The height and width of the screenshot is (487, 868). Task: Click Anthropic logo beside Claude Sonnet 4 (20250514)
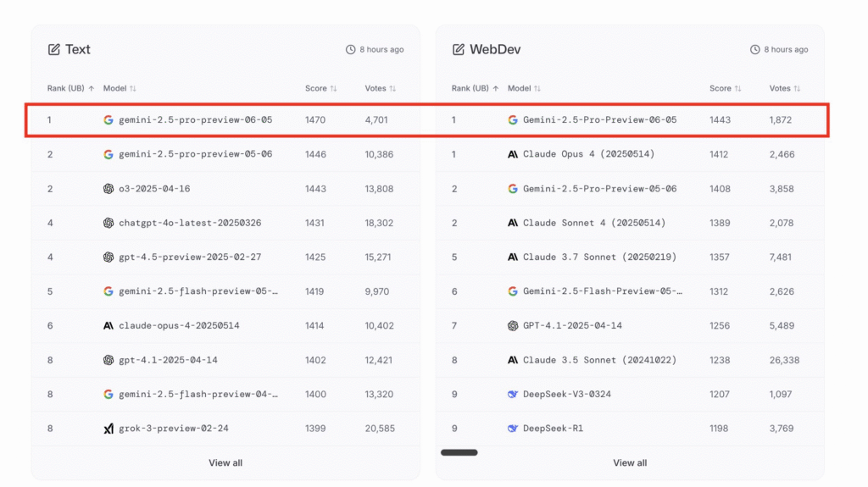[x=513, y=223]
